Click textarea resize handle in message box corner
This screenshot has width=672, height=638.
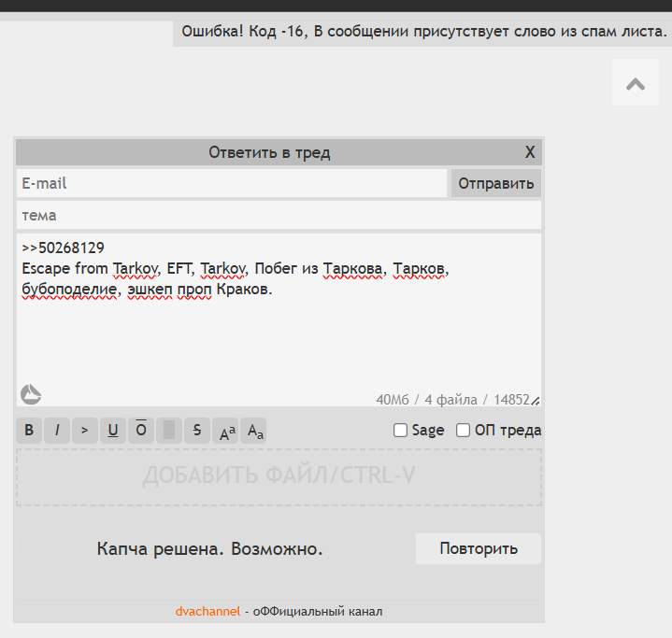click(x=536, y=401)
